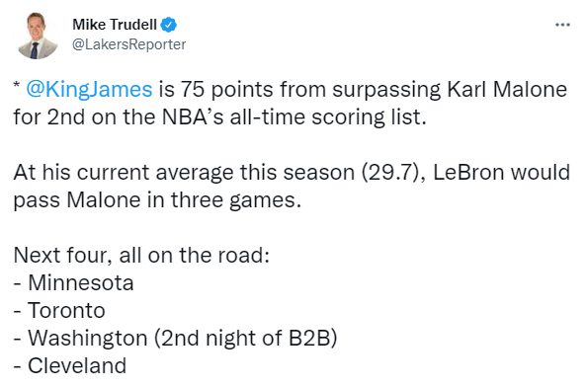Click the leading asterisk of the tweet
Viewport: 588px width, 387px height.
coord(17,85)
